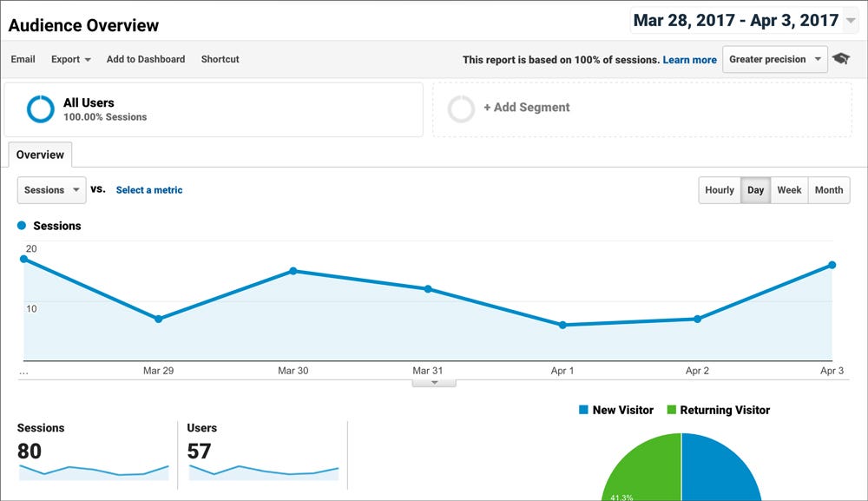Switch chart to Week view
Viewport: 868px width, 501px height.
click(789, 190)
